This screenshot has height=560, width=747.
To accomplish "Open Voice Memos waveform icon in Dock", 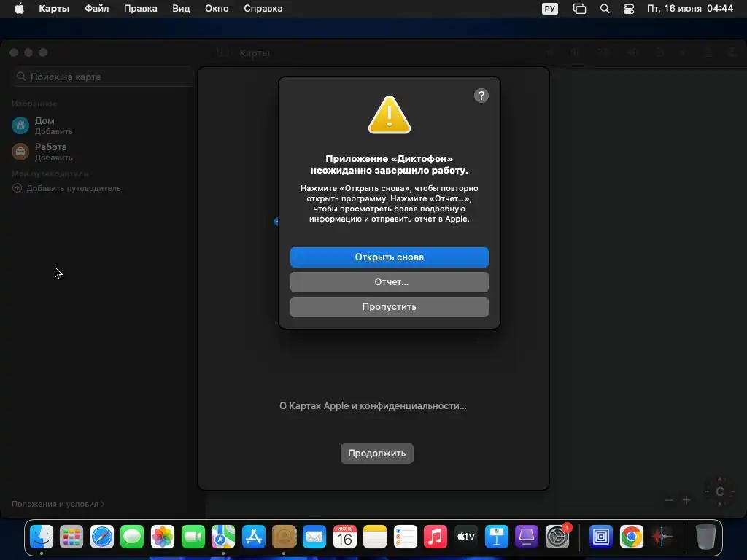I will 662,537.
